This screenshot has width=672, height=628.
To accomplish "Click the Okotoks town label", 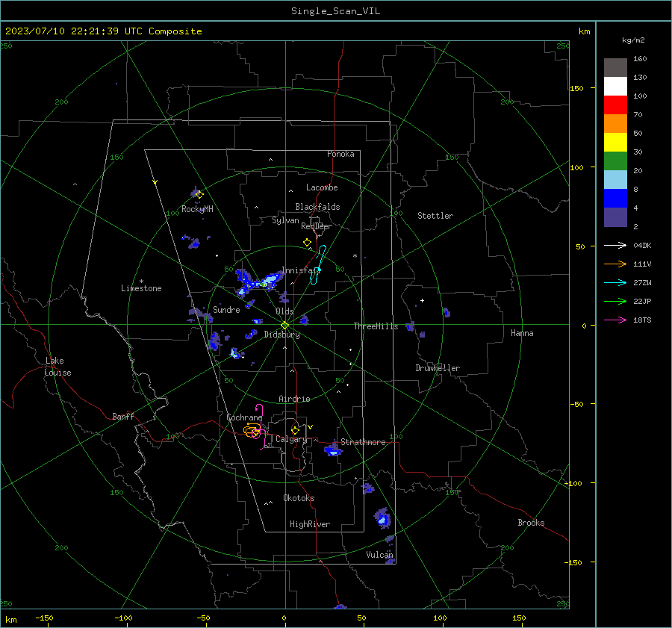I will pyautogui.click(x=299, y=499).
